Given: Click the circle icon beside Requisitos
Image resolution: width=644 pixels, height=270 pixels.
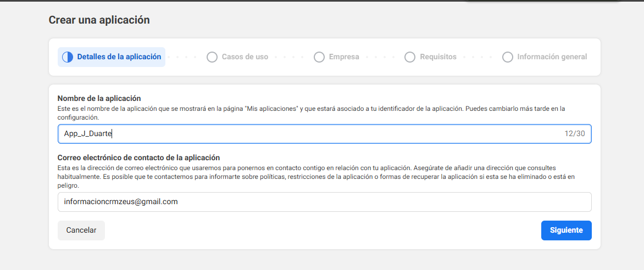Looking at the screenshot, I should click(410, 57).
